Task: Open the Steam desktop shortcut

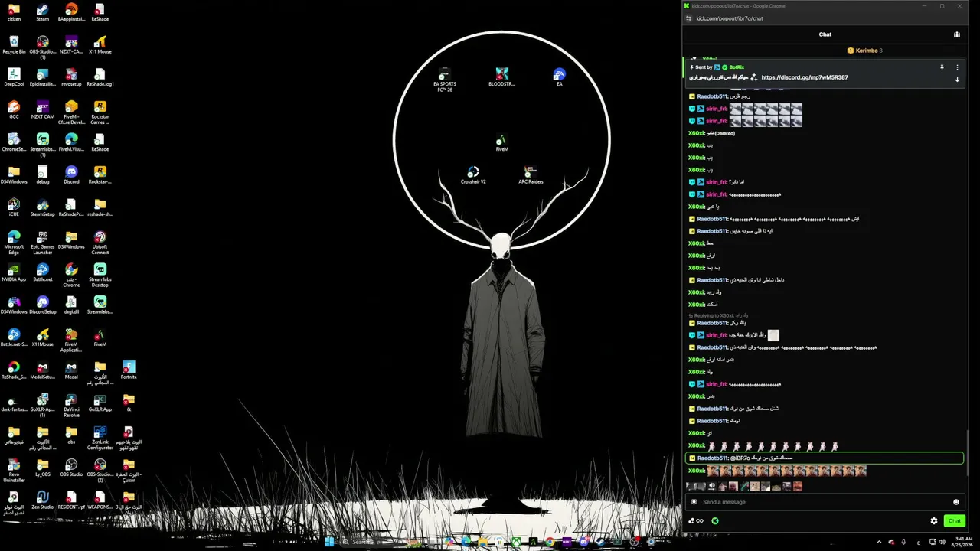Action: click(x=43, y=12)
